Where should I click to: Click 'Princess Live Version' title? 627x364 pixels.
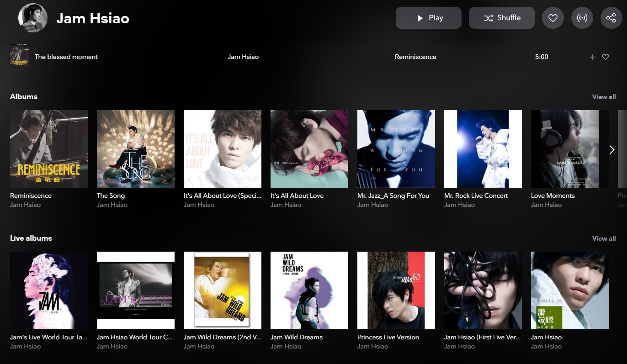click(388, 337)
